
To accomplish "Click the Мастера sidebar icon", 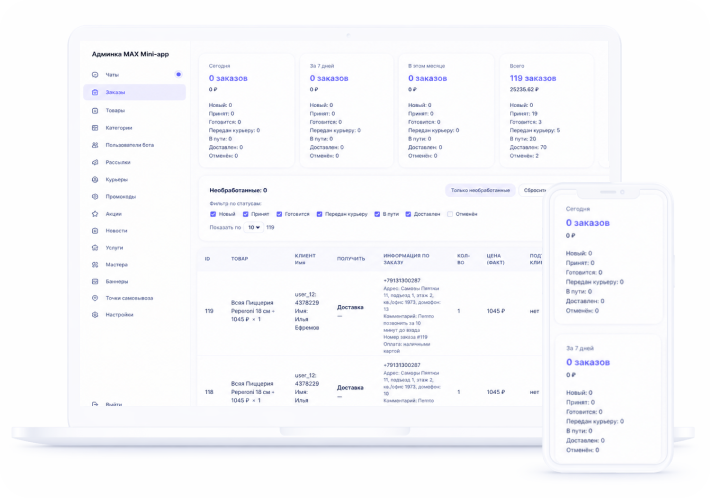I will click(x=95, y=265).
